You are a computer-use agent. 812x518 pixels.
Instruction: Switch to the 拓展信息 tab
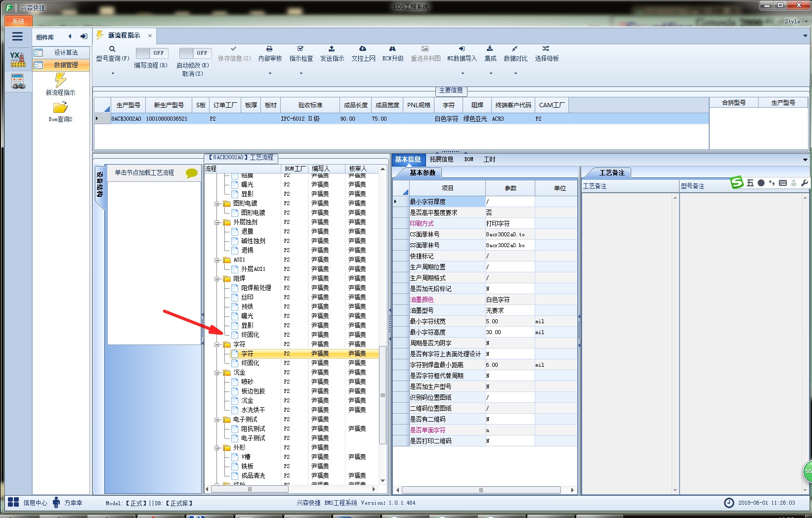pos(441,159)
